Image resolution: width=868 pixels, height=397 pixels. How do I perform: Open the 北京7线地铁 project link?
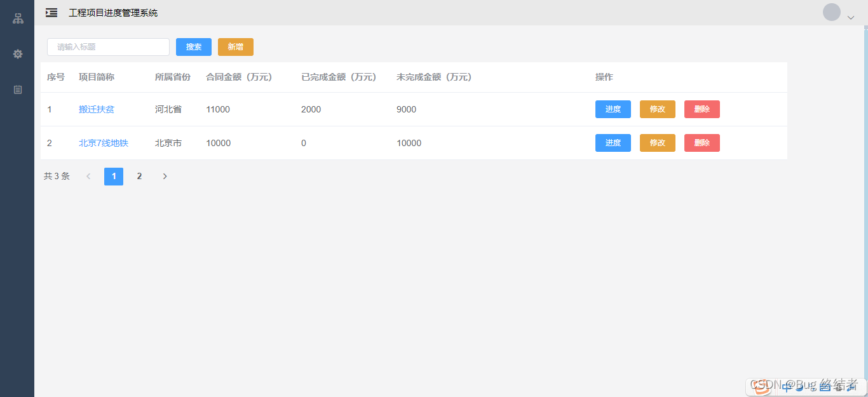tap(104, 143)
